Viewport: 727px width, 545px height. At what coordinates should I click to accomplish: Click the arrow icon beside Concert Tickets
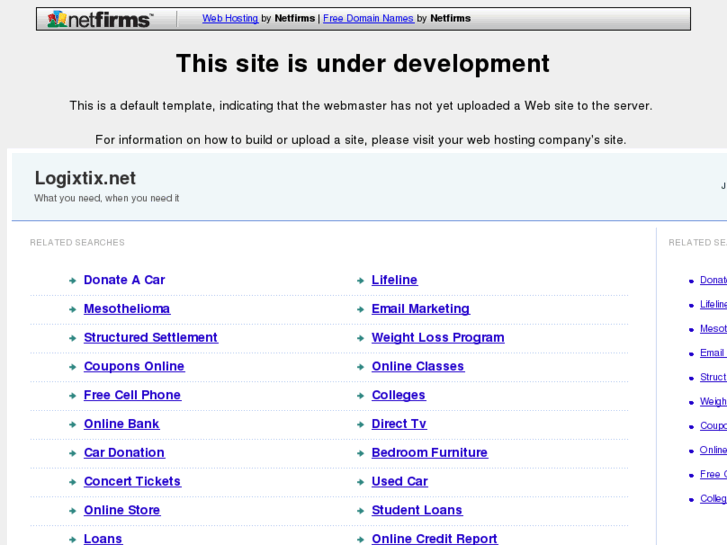[x=72, y=482]
